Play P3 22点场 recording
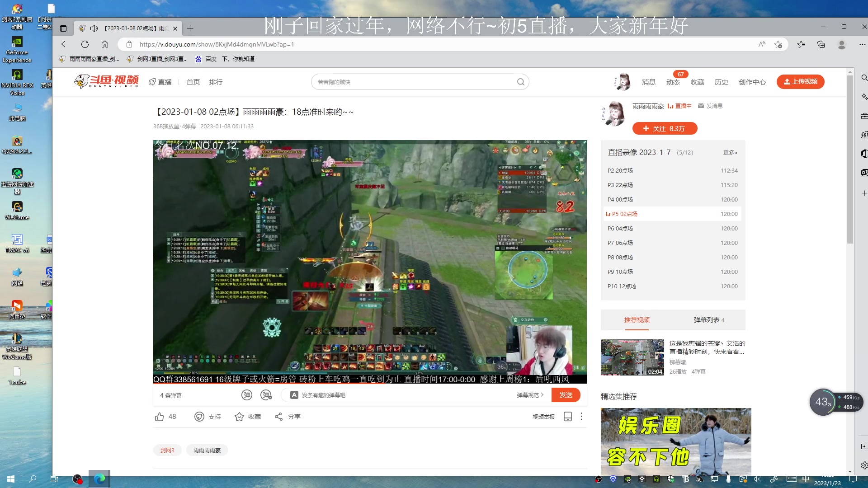The width and height of the screenshot is (868, 488). point(673,185)
